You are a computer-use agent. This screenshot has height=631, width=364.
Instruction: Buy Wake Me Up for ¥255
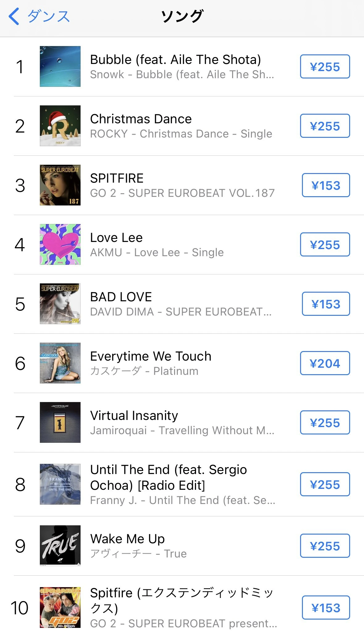pyautogui.click(x=325, y=546)
